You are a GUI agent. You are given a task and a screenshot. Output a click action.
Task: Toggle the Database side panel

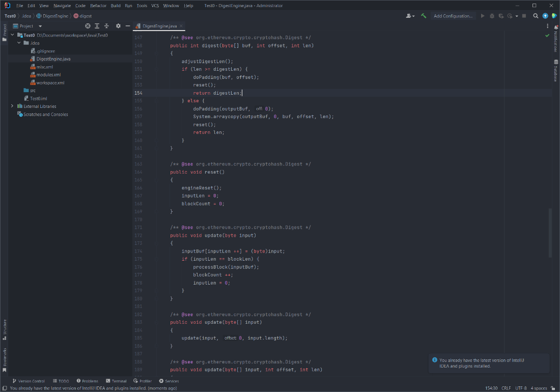(x=555, y=70)
